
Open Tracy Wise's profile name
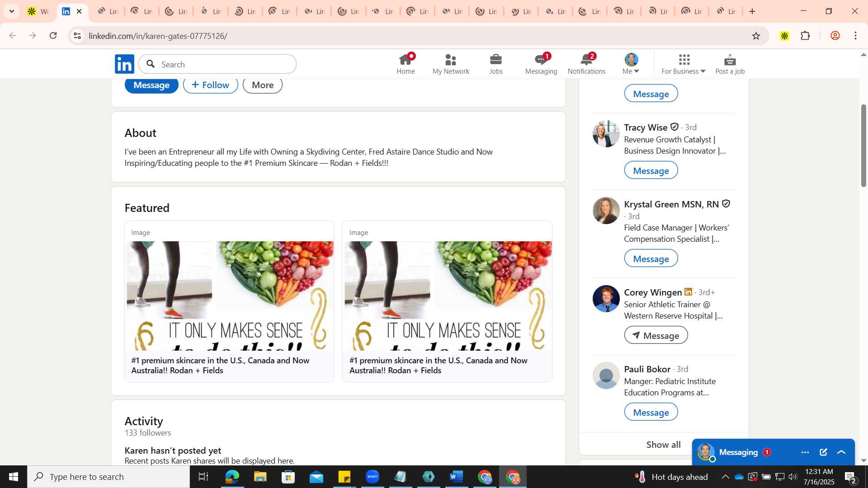(646, 127)
